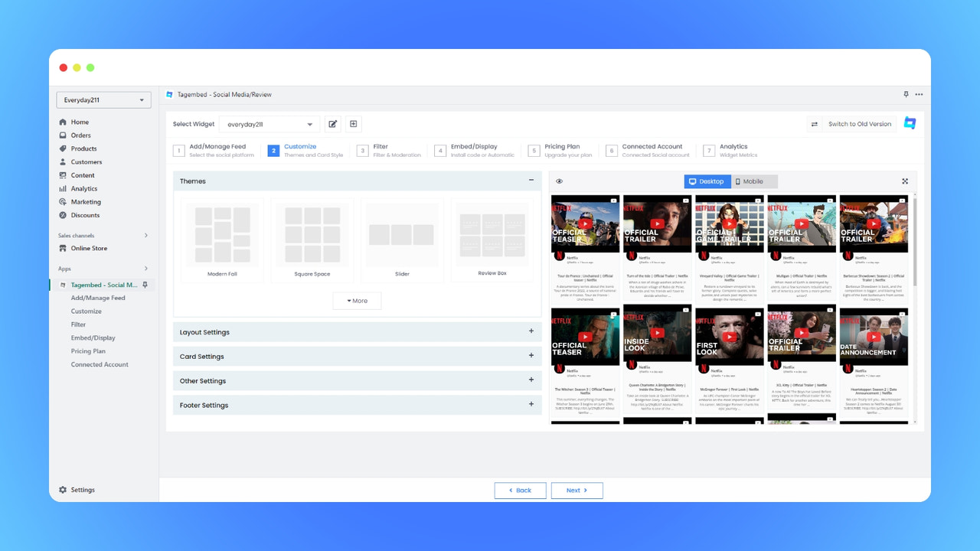Image resolution: width=980 pixels, height=551 pixels.
Task: Open the Everyday211 store dropdown
Action: click(103, 100)
